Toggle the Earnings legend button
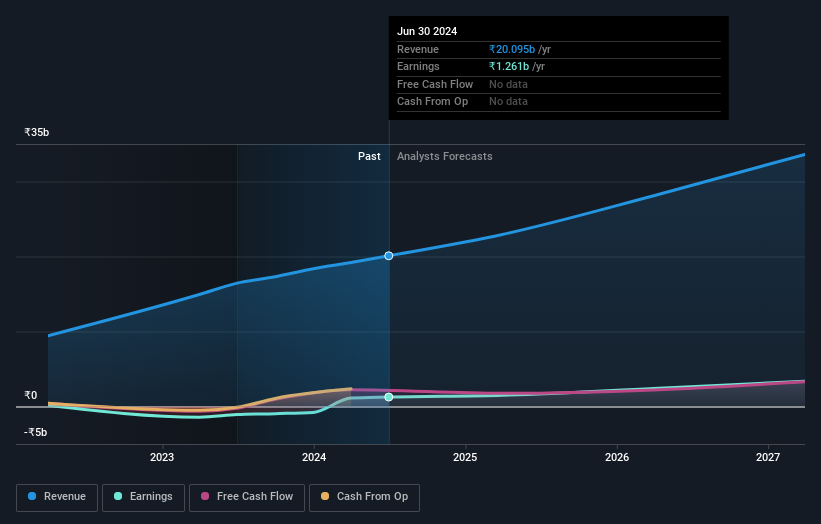Viewport: 821px width, 524px height. tap(143, 497)
